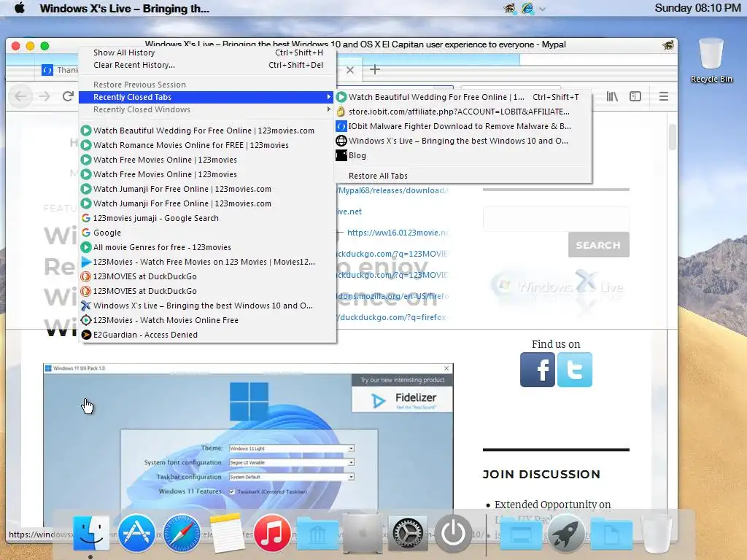Open the documents folder dock icon
Image resolution: width=747 pixels, height=560 pixels.
point(611,534)
